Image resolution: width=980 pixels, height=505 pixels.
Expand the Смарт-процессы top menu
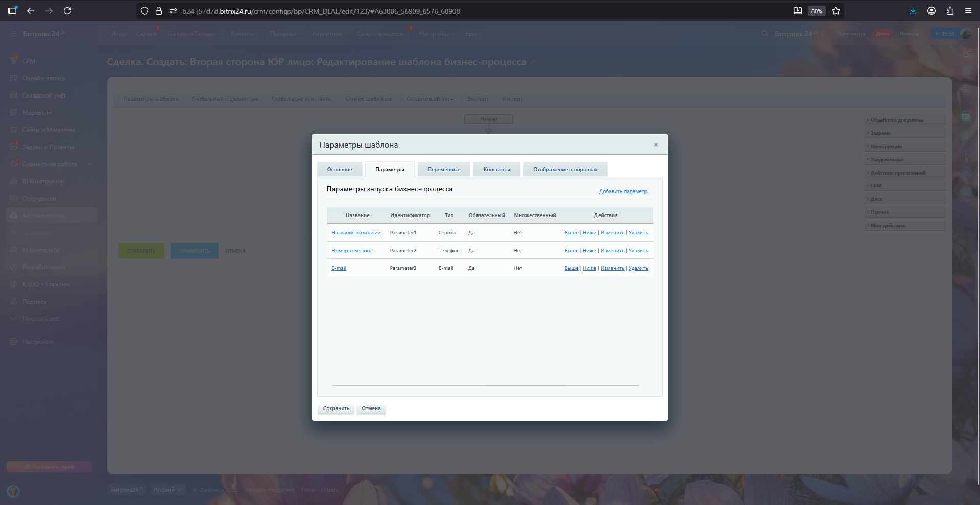383,34
